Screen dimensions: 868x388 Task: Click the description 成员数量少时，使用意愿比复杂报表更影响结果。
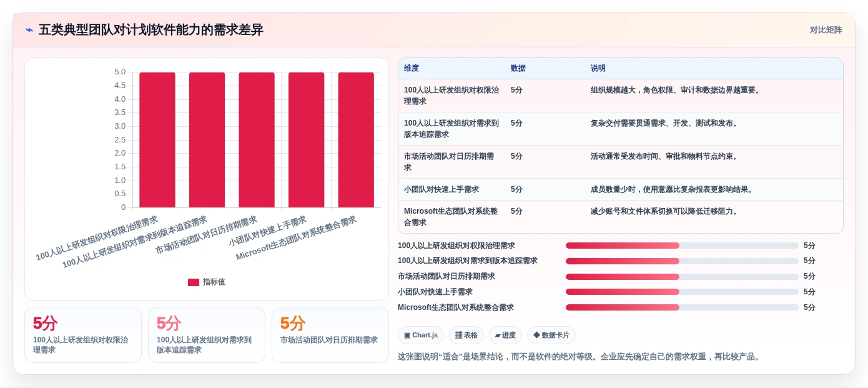pos(673,189)
